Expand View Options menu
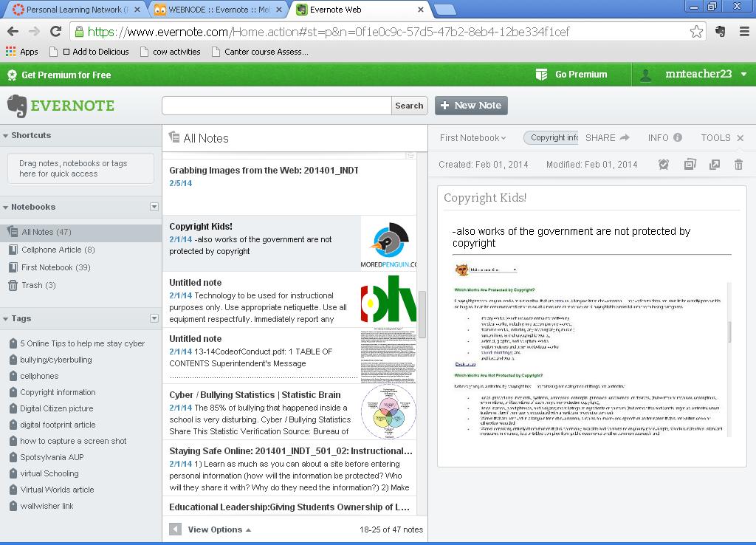The height and width of the screenshot is (545, 756). pyautogui.click(x=219, y=529)
